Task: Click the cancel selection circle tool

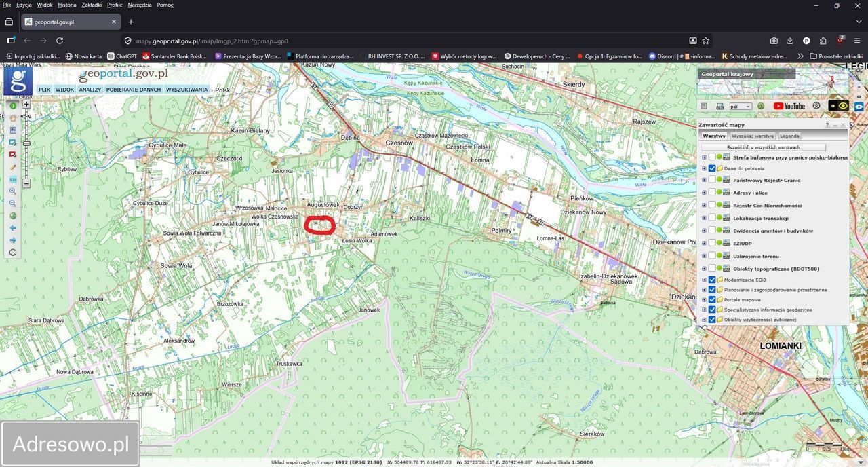Action: point(13,253)
